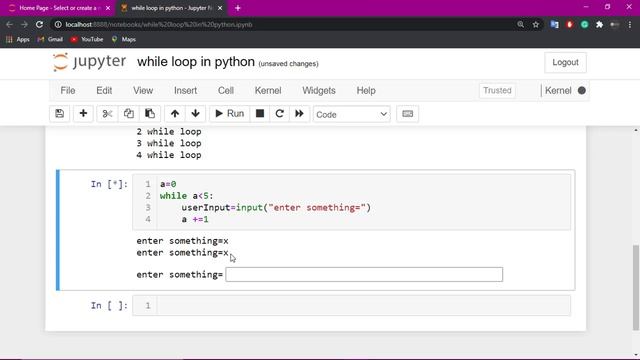Cut selected cells with scissors icon

click(x=107, y=114)
